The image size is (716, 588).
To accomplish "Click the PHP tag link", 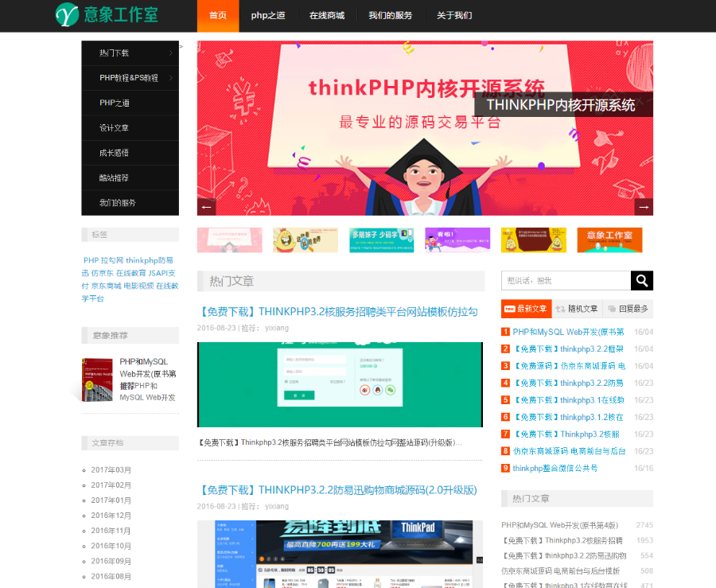I will (91, 260).
